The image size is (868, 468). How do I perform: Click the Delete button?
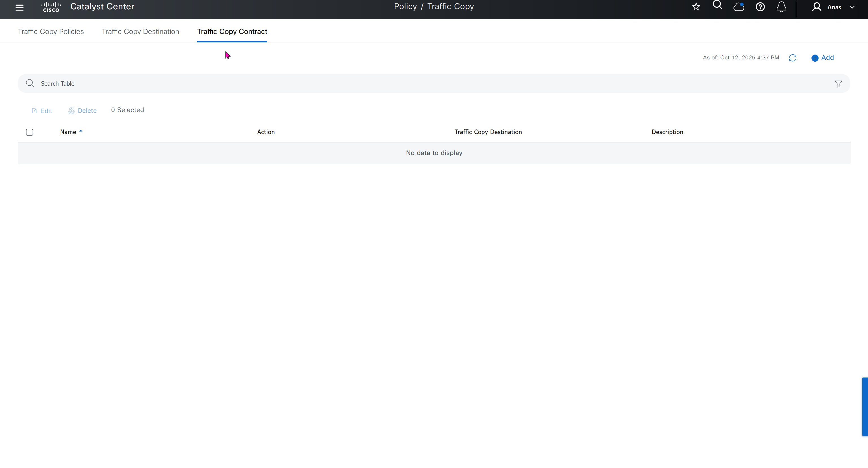click(x=82, y=111)
